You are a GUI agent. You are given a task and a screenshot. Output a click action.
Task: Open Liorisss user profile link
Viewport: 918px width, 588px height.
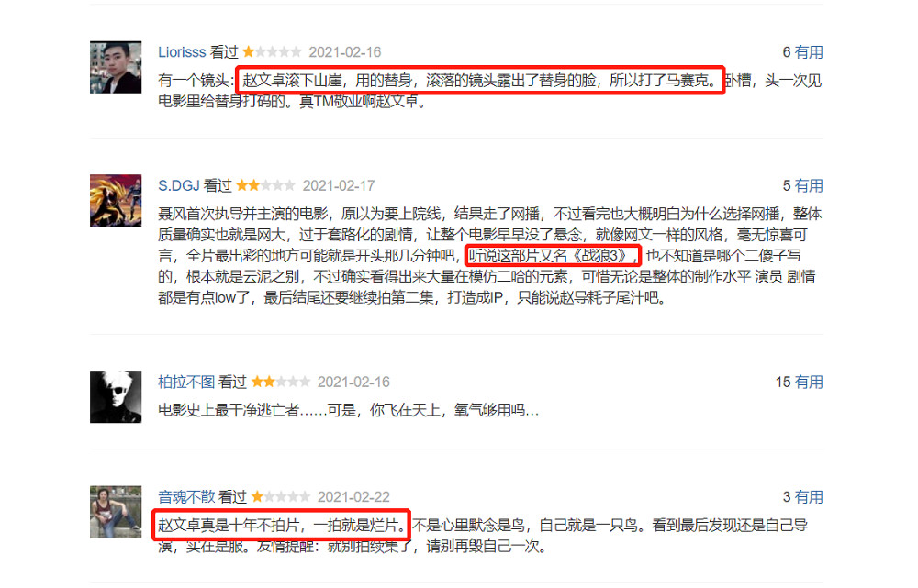[x=182, y=52]
